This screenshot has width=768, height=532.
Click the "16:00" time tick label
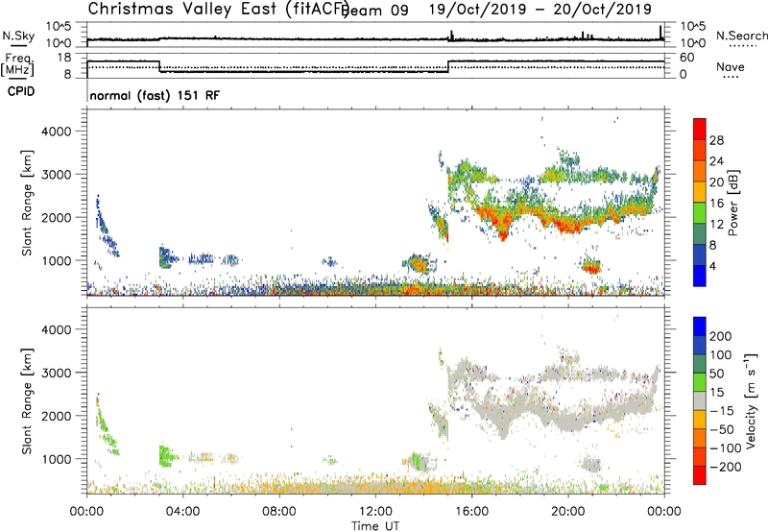[x=471, y=512]
